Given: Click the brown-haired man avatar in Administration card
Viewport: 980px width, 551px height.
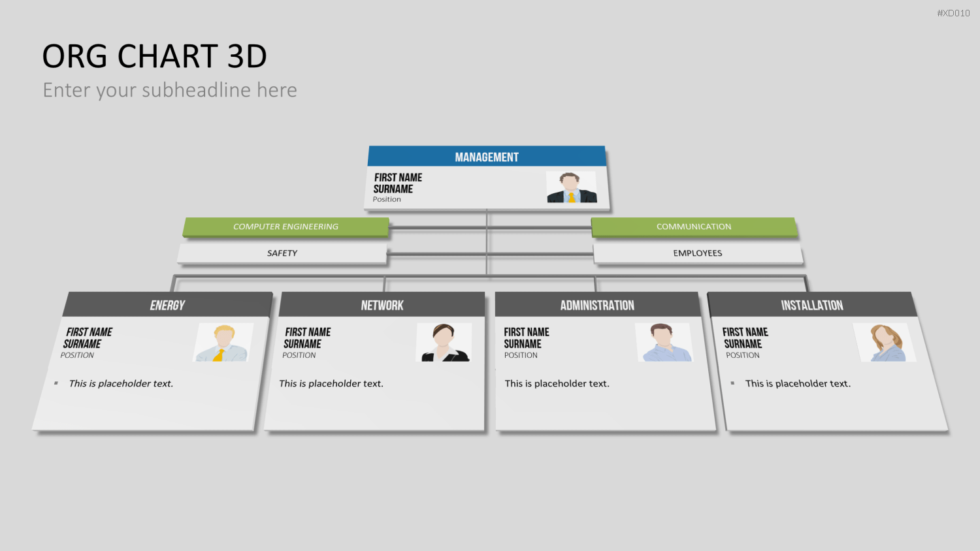Looking at the screenshot, I should coord(664,343).
